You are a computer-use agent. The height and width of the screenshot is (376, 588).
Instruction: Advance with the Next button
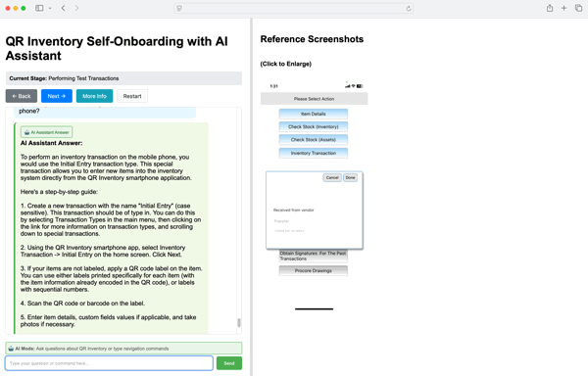pos(57,96)
